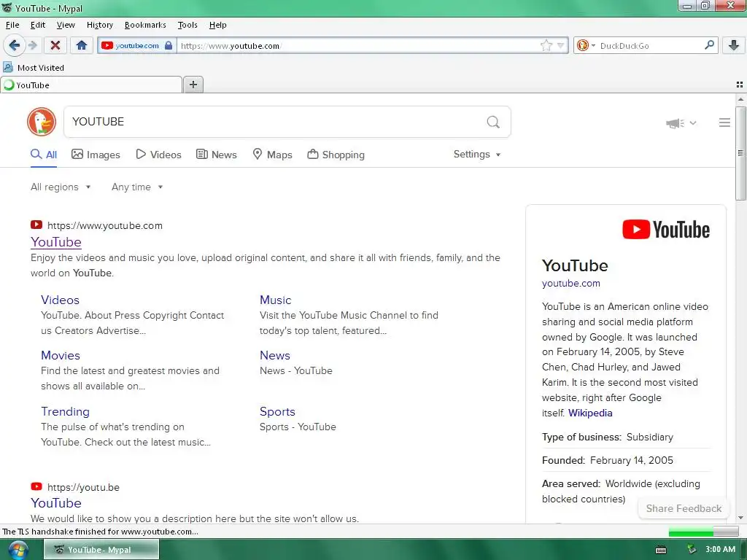The height and width of the screenshot is (560, 747).
Task: Open the File menu
Action: coord(12,25)
